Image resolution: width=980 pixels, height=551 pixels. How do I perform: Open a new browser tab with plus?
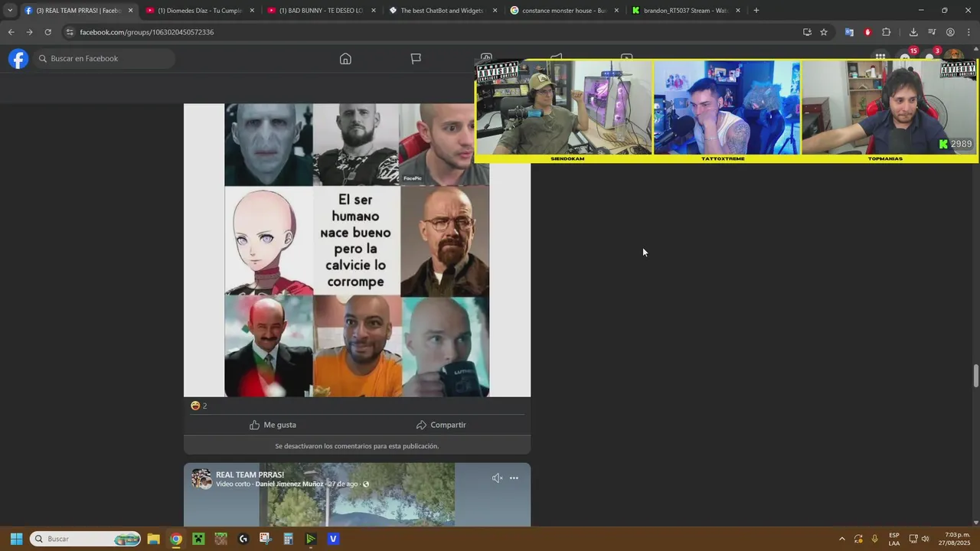756,11
